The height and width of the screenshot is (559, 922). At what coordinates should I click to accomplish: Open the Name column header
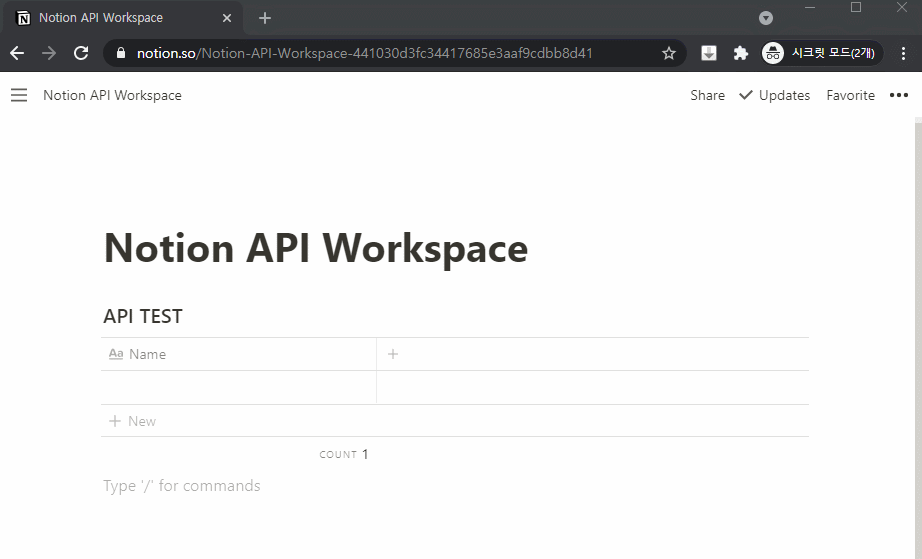click(x=239, y=354)
